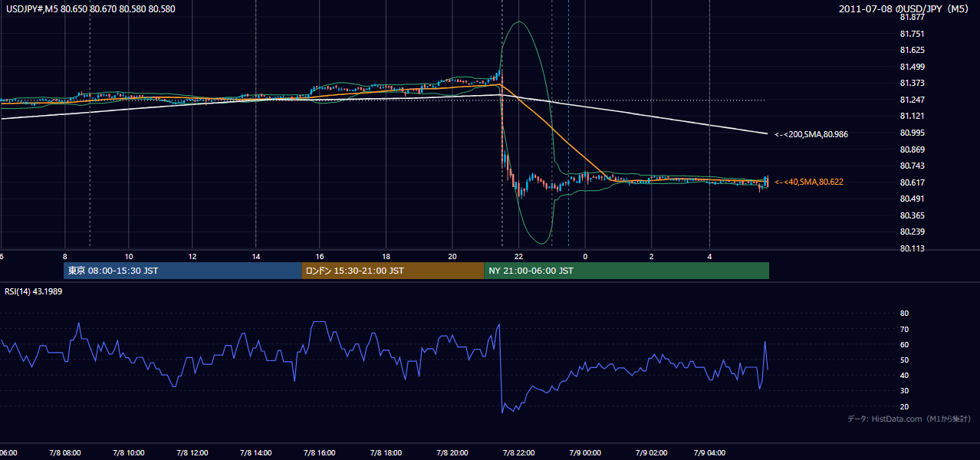Click the 80.113 price axis label

(912, 248)
